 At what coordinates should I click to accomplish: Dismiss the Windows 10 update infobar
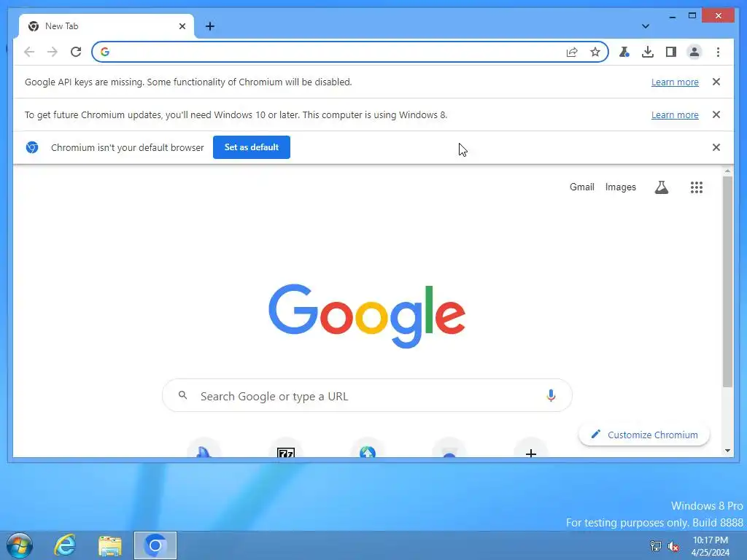click(716, 114)
